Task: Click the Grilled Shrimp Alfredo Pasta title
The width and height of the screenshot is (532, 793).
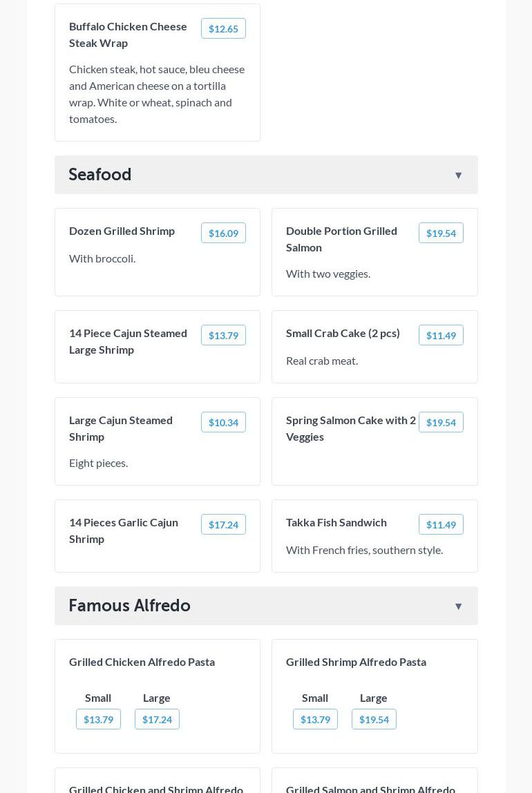Action: point(356,662)
